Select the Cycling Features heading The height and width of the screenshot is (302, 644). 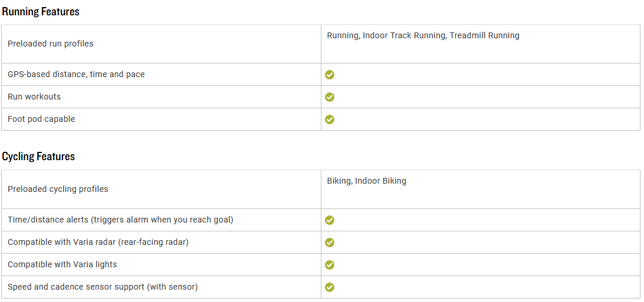click(38, 157)
